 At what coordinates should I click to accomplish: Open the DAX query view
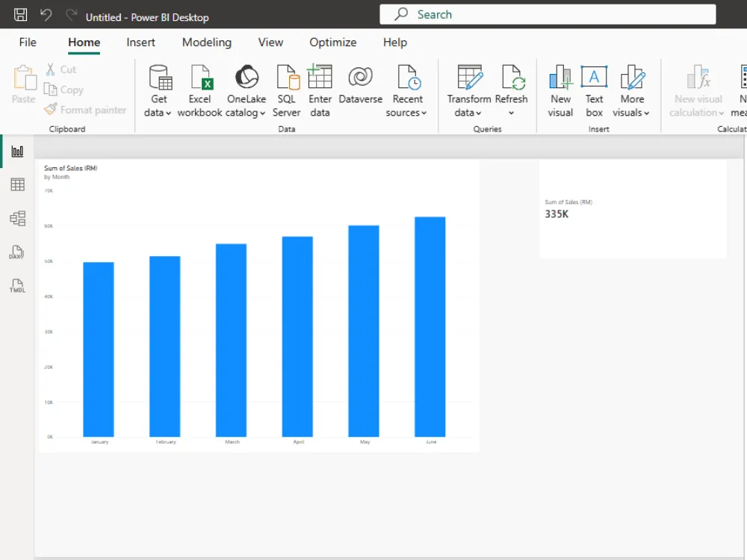click(16, 252)
